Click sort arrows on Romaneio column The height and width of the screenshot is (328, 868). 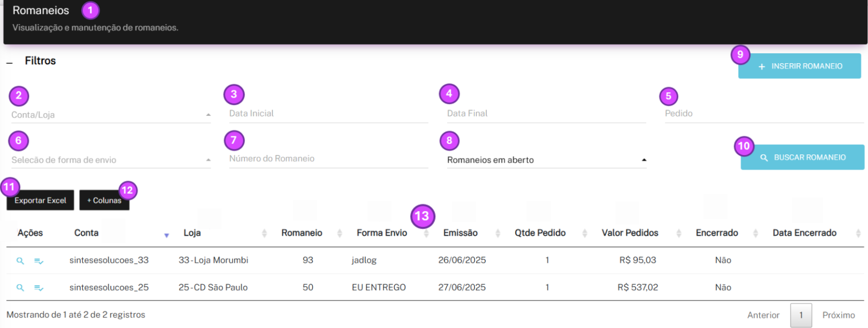click(x=339, y=233)
